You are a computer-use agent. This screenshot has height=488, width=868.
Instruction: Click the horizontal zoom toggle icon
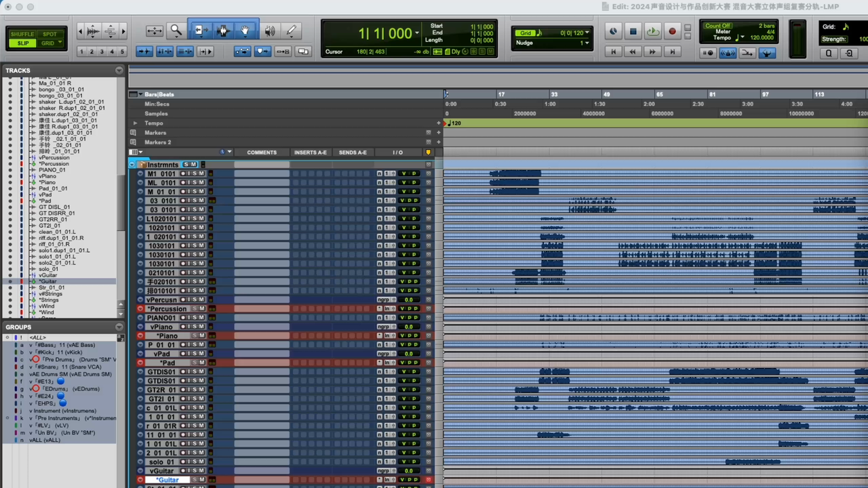coord(155,30)
